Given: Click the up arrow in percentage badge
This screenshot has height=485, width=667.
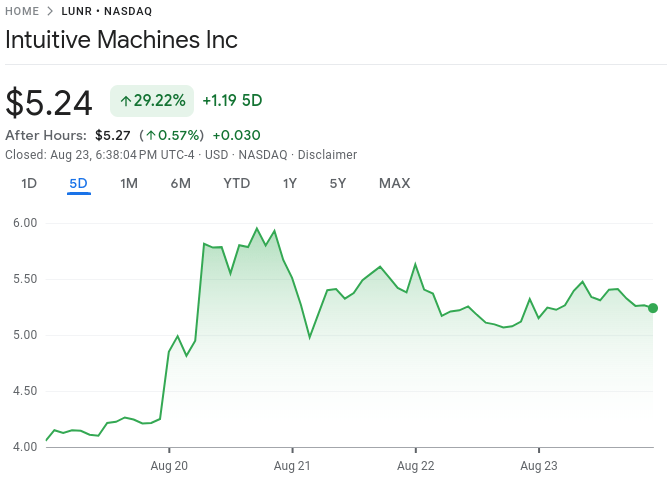Looking at the screenshot, I should (125, 100).
